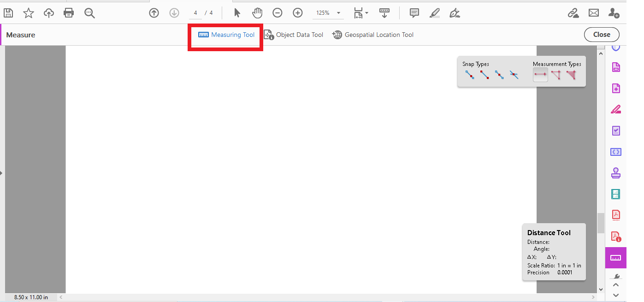
Task: Activate the Object Data Tool
Action: click(x=294, y=34)
